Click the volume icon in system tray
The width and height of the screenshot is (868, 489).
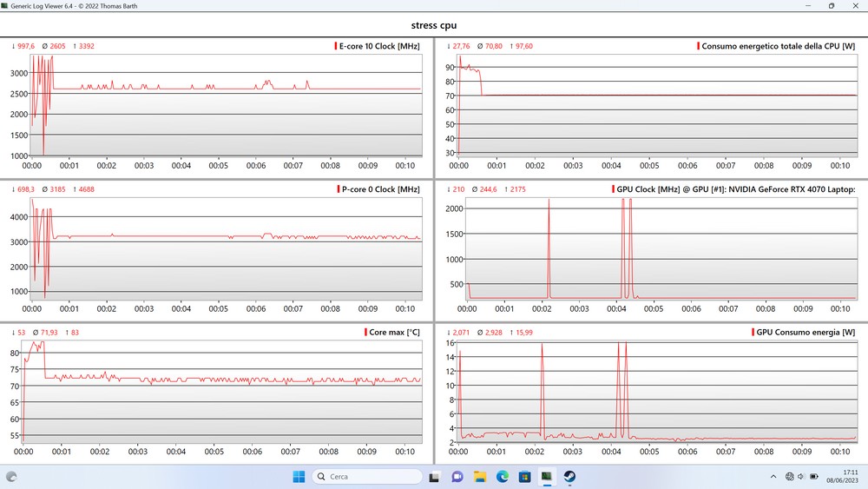800,476
